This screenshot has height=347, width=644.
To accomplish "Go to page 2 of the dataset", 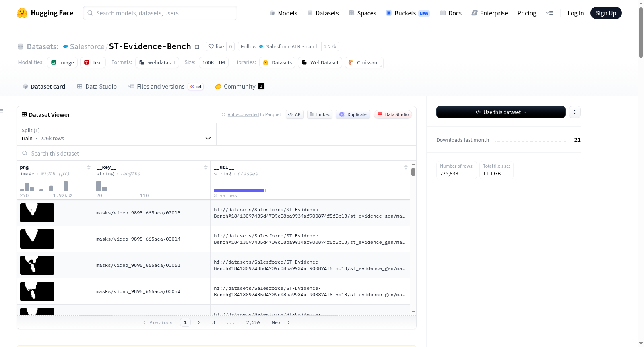I will [199, 322].
